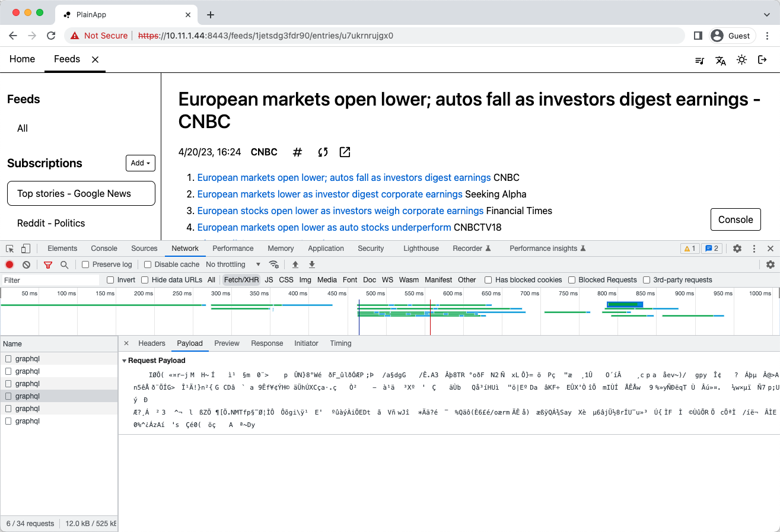This screenshot has width=780, height=532.
Task: Open the issues badge showing 2
Action: 711,249
